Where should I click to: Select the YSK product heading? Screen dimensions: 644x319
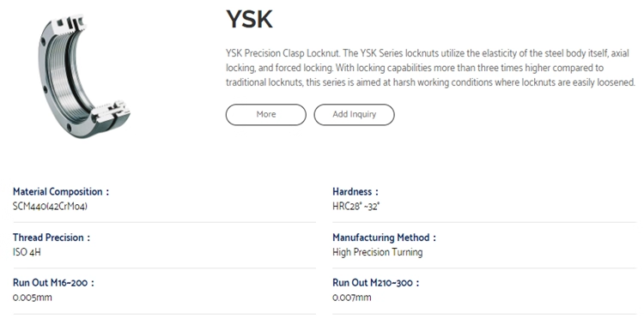[249, 19]
